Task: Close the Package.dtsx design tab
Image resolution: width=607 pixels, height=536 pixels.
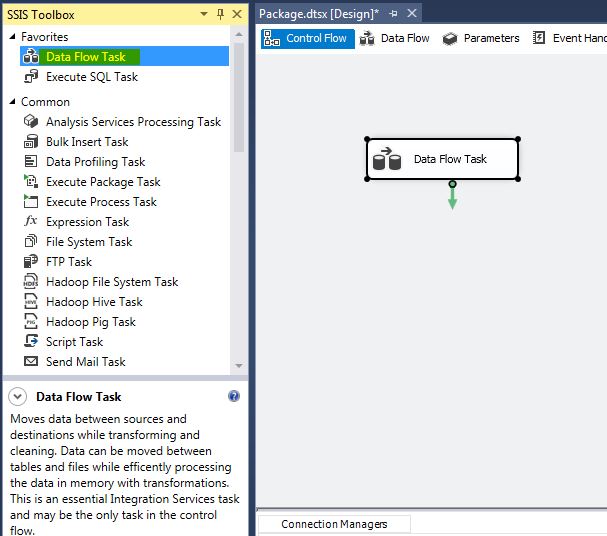Action: tap(412, 14)
